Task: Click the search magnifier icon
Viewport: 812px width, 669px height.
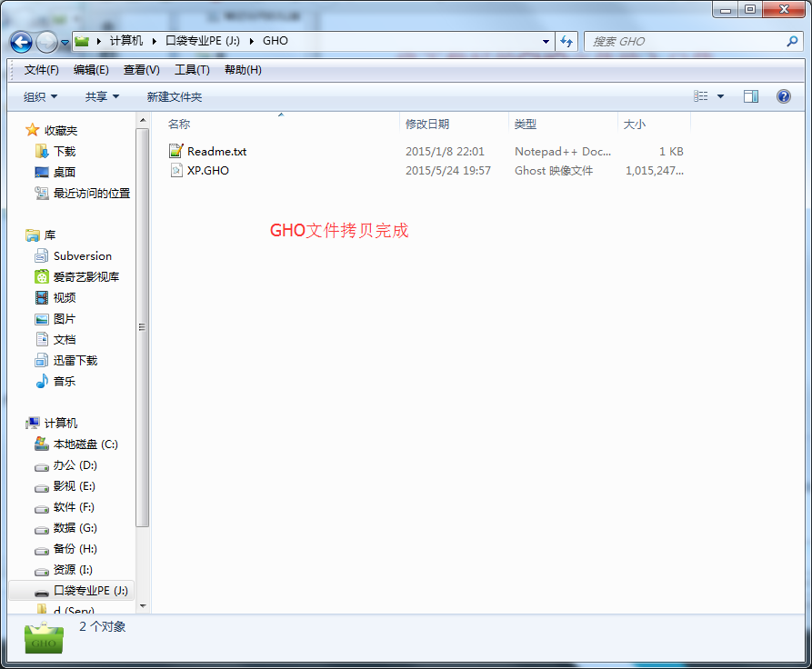Action: coord(791,42)
